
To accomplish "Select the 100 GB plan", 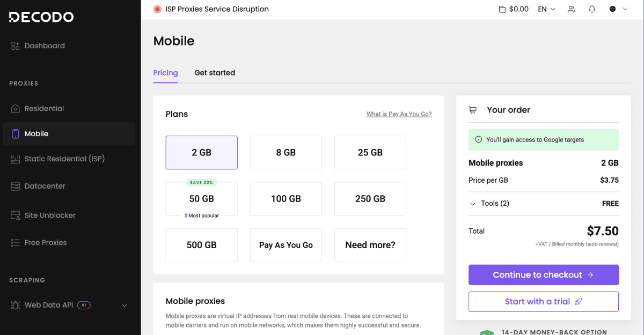I will [x=286, y=199].
